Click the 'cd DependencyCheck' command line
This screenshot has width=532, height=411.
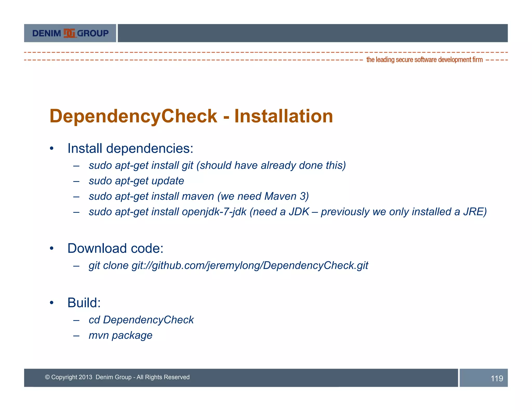pyautogui.click(x=141, y=320)
